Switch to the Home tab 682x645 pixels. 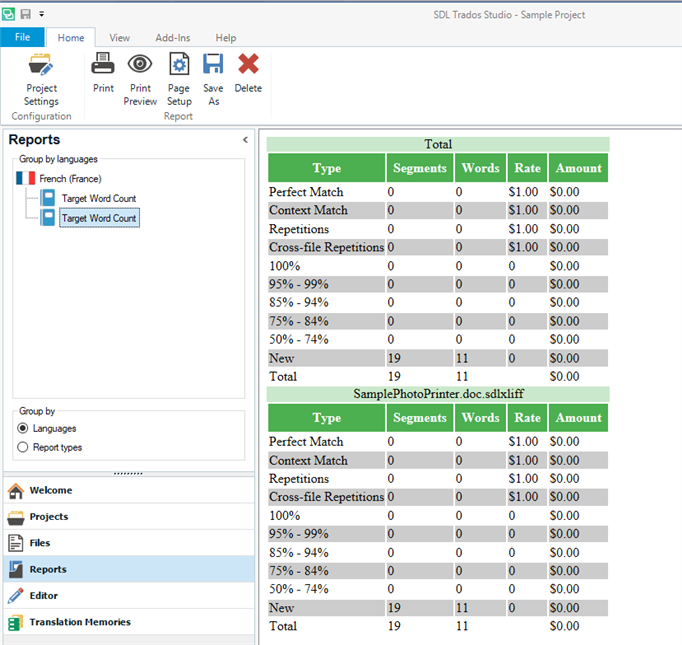[x=71, y=38]
